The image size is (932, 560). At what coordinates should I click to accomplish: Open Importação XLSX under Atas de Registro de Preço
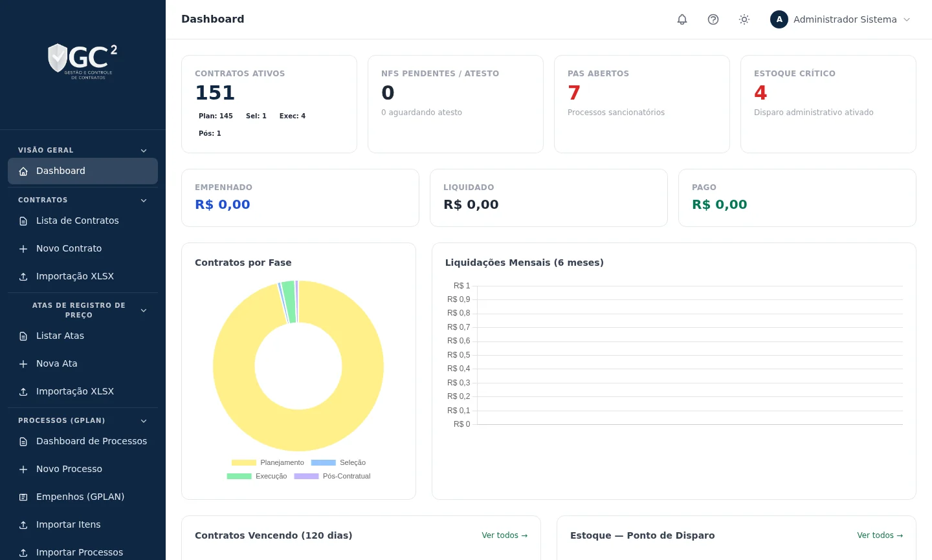[83, 391]
